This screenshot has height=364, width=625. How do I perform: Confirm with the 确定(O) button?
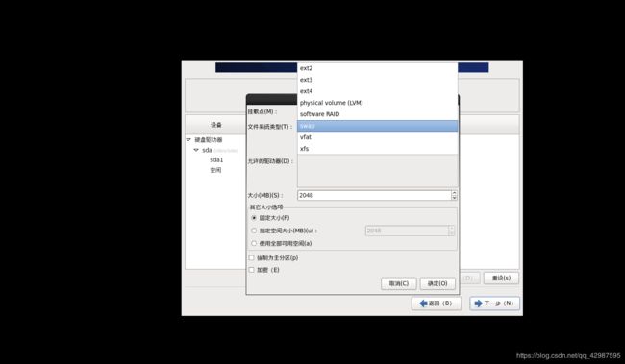pyautogui.click(x=437, y=283)
